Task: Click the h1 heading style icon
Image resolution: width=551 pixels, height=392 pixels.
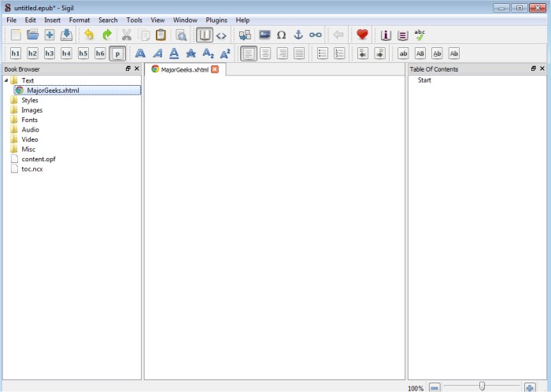Action: [x=16, y=54]
